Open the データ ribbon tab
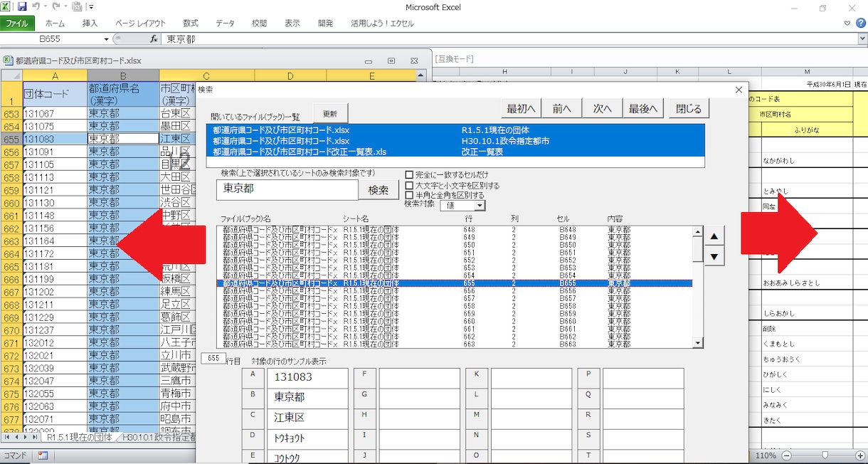 coord(226,23)
